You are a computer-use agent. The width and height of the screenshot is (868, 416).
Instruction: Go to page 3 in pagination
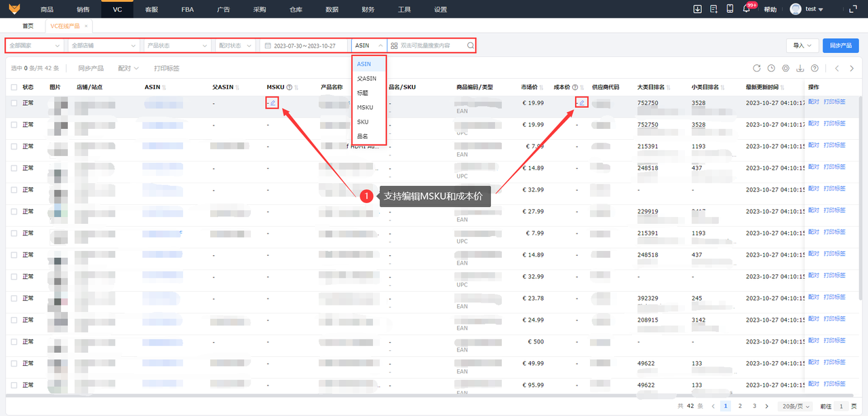[753, 406]
